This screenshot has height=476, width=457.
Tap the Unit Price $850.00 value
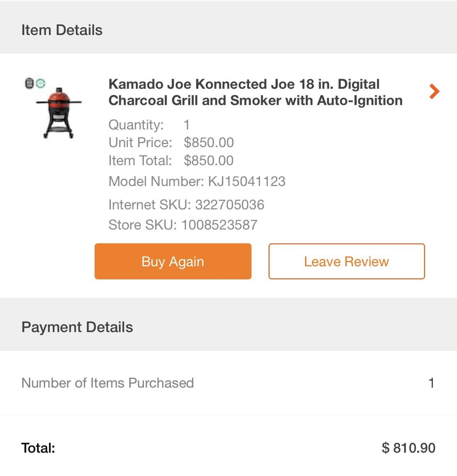[209, 142]
